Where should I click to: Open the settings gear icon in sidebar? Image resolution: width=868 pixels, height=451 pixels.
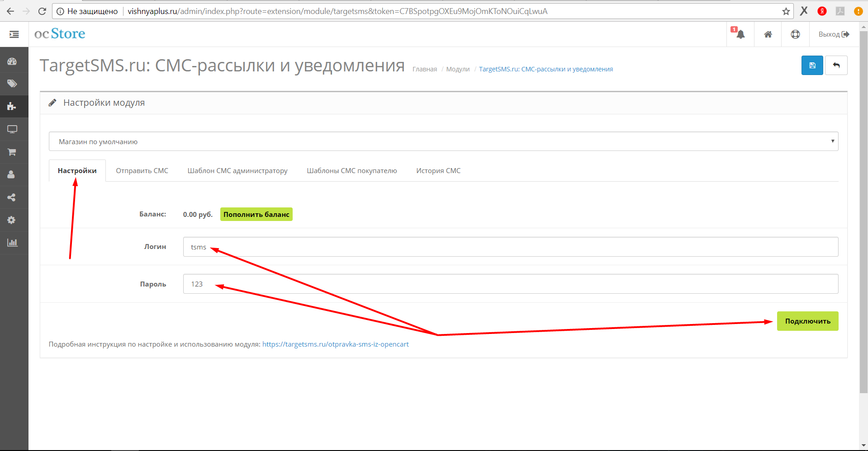click(12, 220)
